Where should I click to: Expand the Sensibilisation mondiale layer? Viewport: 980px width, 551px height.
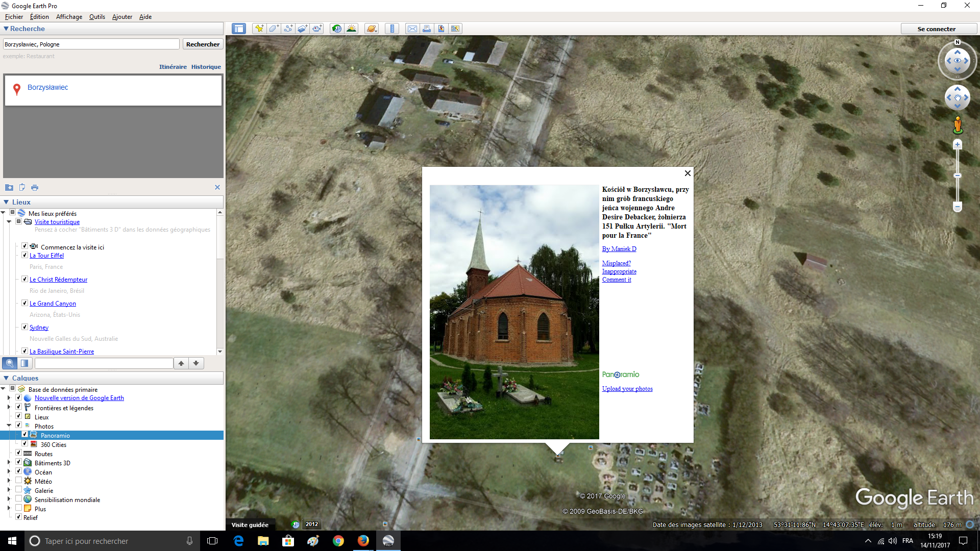click(9, 499)
